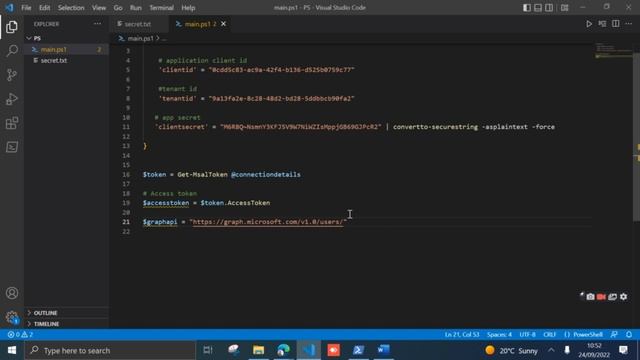Open the Selection menu
640x360 pixels.
(x=71, y=8)
